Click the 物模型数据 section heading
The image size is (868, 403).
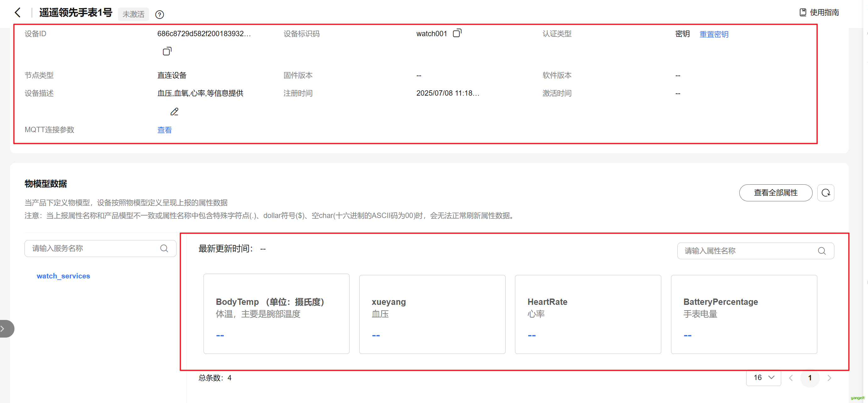46,184
